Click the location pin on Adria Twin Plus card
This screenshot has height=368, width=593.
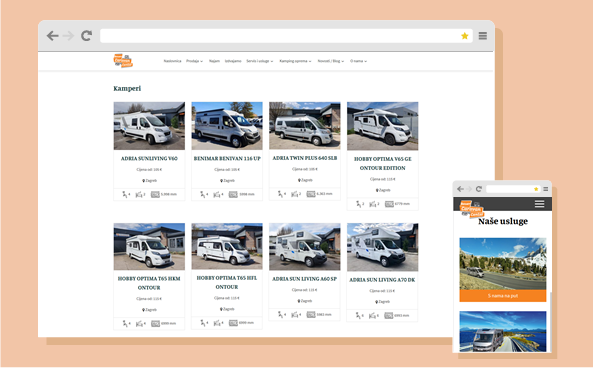(299, 180)
